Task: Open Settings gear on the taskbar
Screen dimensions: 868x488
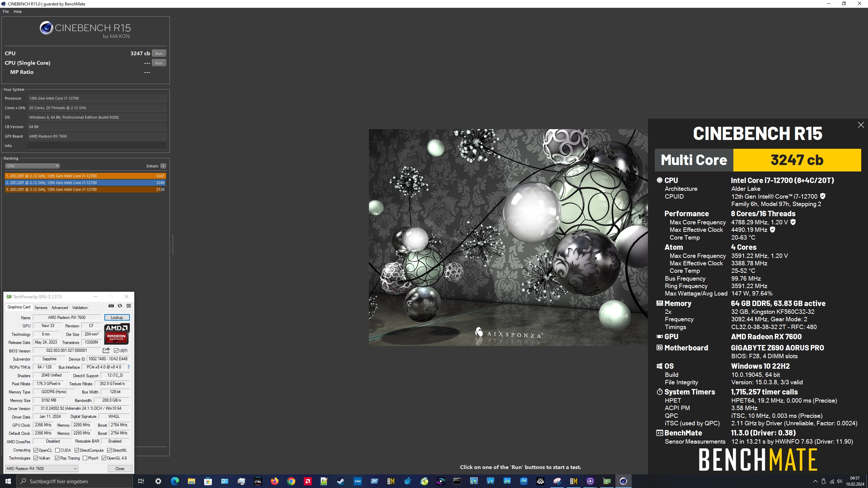Action: point(158,481)
